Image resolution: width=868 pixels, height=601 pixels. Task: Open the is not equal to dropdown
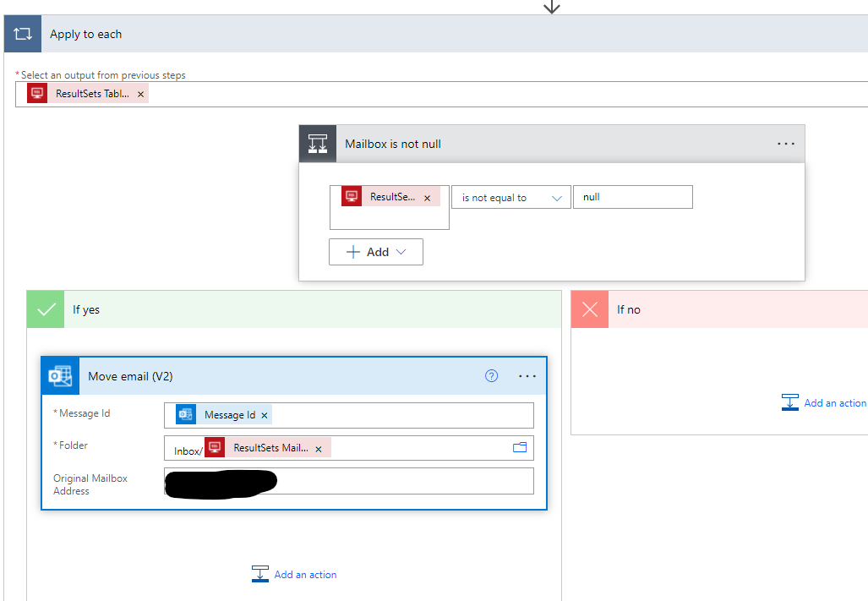point(511,198)
